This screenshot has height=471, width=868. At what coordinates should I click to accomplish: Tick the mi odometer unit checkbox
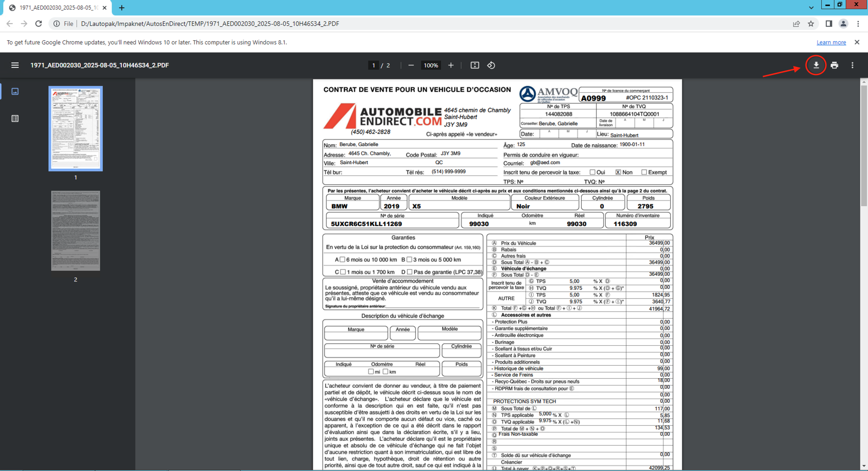tap(371, 372)
